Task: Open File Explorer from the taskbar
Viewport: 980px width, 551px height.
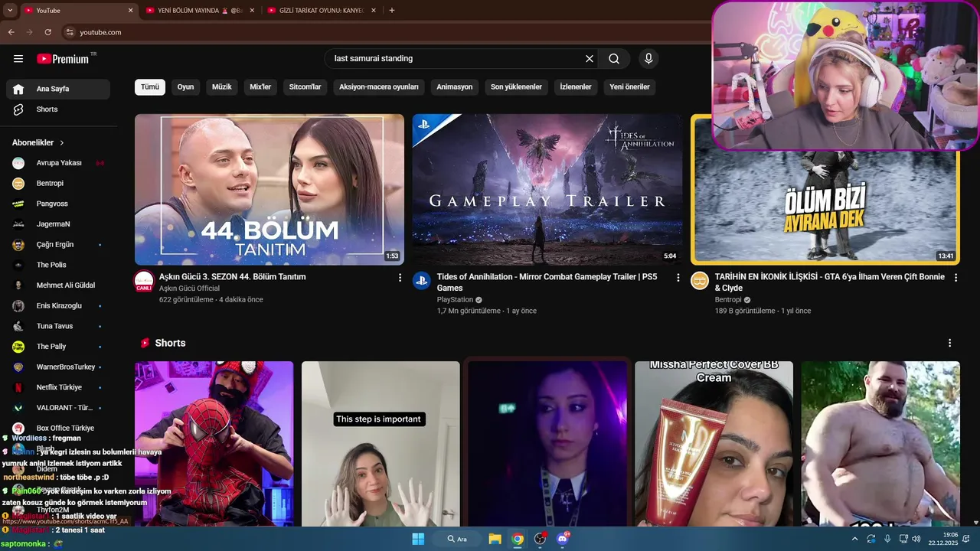Action: pos(495,539)
